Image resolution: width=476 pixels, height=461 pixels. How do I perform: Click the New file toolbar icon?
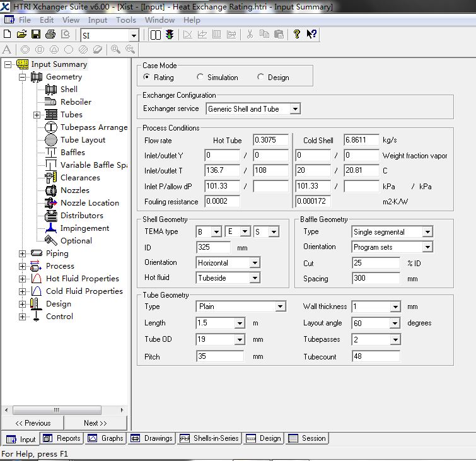[8, 34]
